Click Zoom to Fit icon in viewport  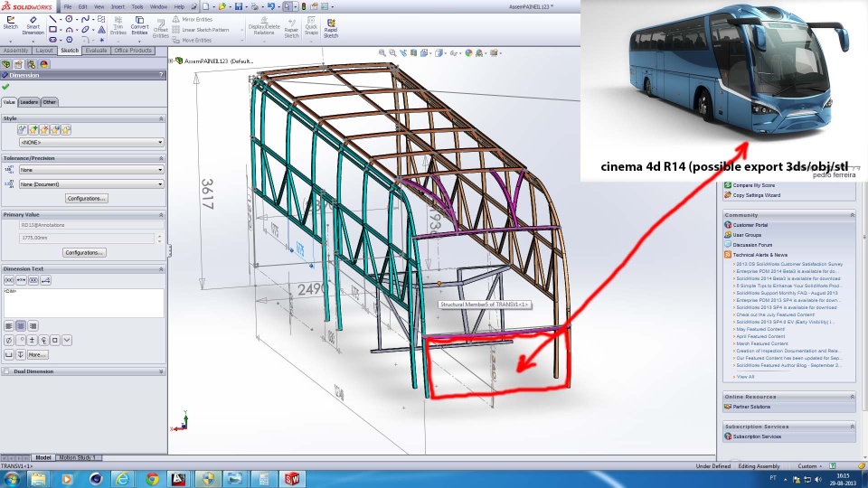coord(382,53)
